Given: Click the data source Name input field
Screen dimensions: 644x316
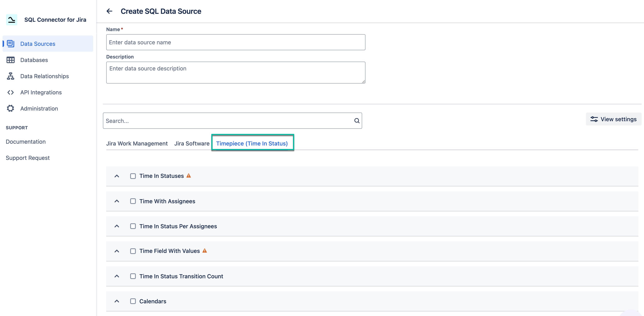Looking at the screenshot, I should coord(235,42).
